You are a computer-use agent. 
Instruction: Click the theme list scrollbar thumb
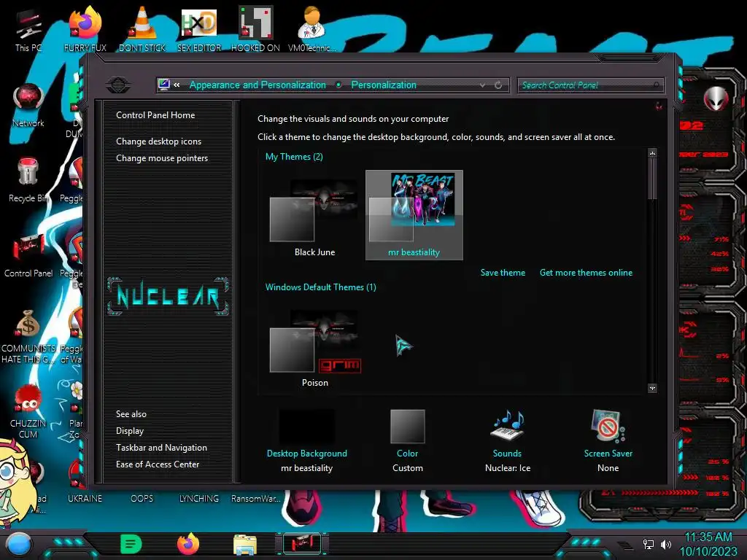click(653, 179)
